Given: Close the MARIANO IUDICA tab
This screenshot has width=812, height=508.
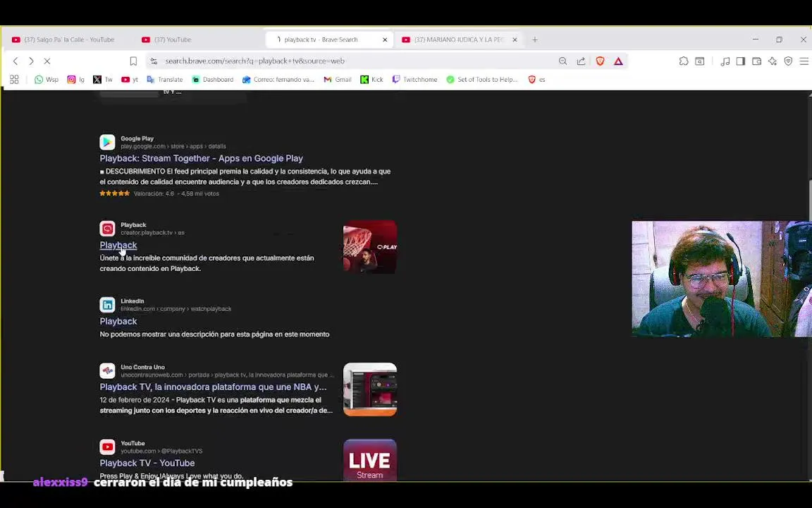Looking at the screenshot, I should pos(515,40).
